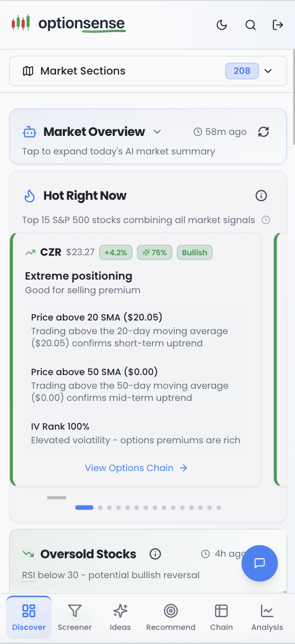Screen dimensions: 295x644
Task: Expand the Market Sections dropdown
Action: (268, 71)
